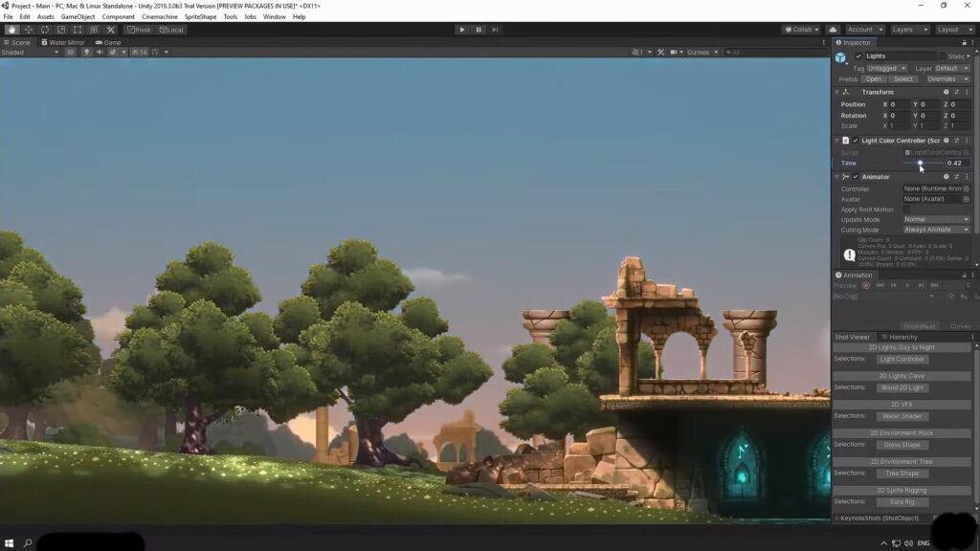Viewport: 980px width, 551px height.
Task: Click the Light Controller selection button
Action: tap(902, 360)
